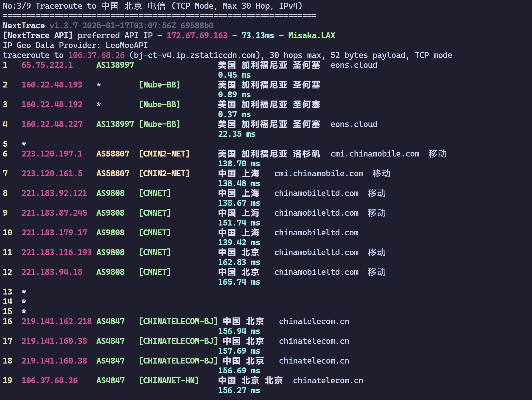Click the hop 6 IP 223.120.197.1

(52, 154)
